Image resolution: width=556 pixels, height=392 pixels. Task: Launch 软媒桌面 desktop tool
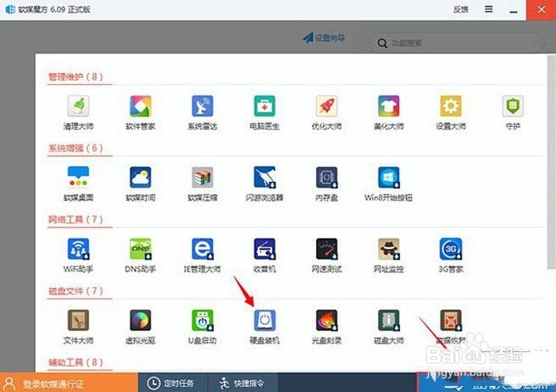coord(78,184)
